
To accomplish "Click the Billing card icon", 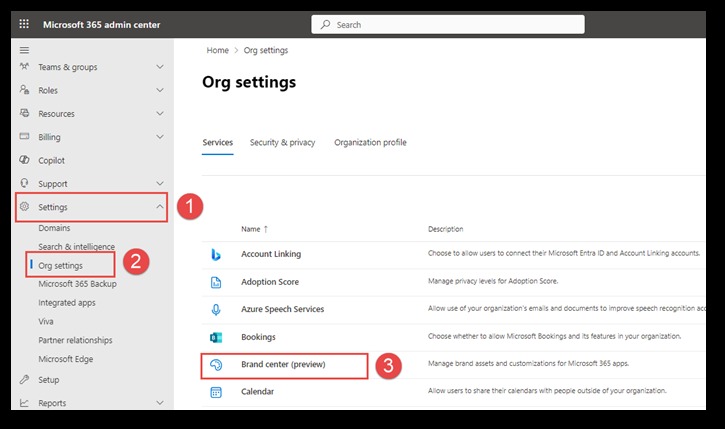I will [25, 136].
